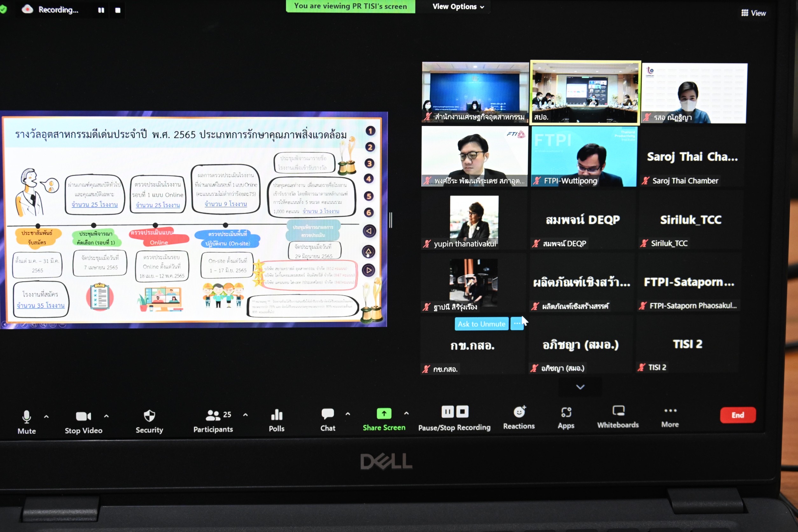
Task: Click slide navigation number 3
Action: click(x=369, y=164)
